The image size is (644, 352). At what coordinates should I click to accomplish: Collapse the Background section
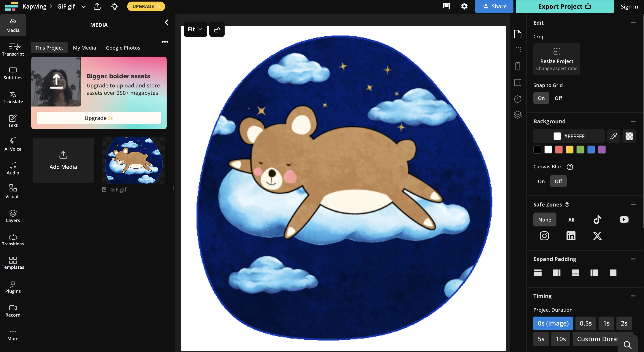(633, 122)
